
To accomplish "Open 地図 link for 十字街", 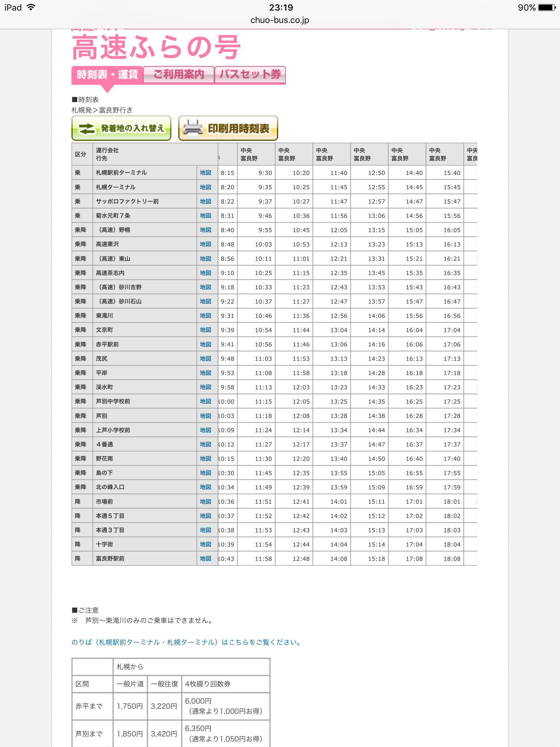I will click(206, 544).
